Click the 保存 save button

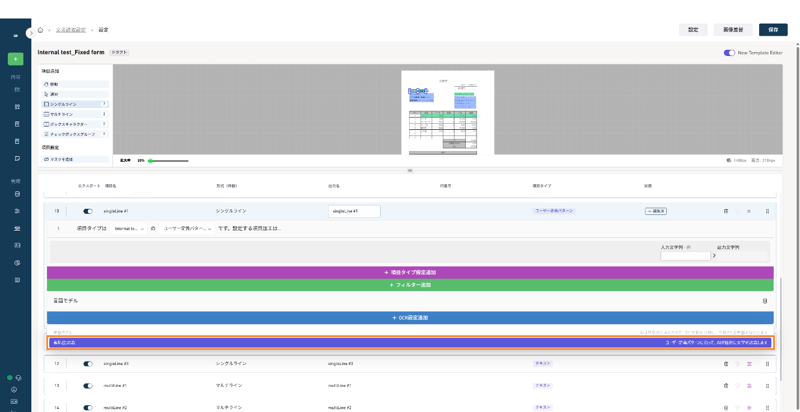(x=773, y=30)
